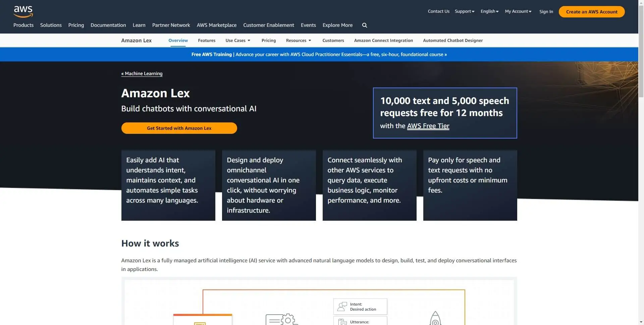Click the "Connect seamlessly" card
Image resolution: width=644 pixels, height=325 pixels.
pyautogui.click(x=370, y=185)
